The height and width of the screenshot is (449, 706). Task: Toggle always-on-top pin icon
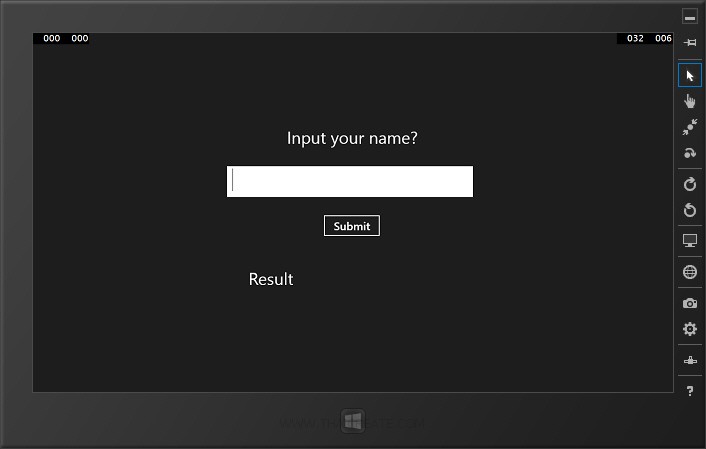(x=689, y=42)
